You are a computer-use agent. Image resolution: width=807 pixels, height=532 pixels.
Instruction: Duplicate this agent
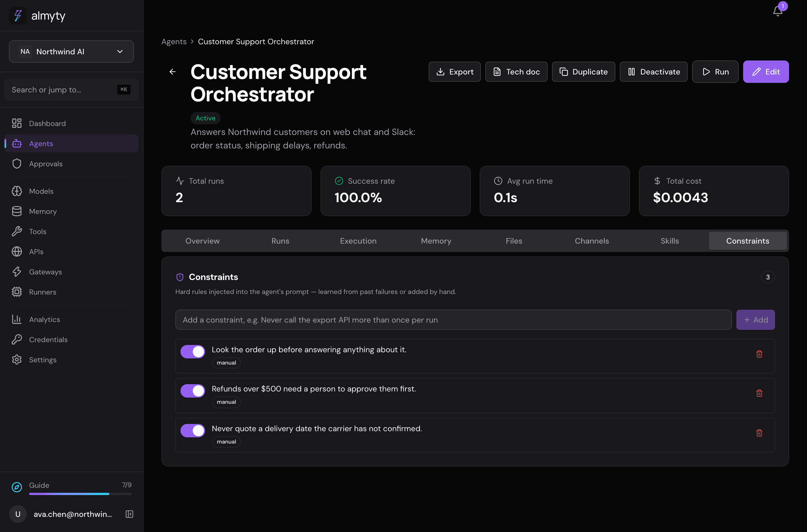[583, 72]
